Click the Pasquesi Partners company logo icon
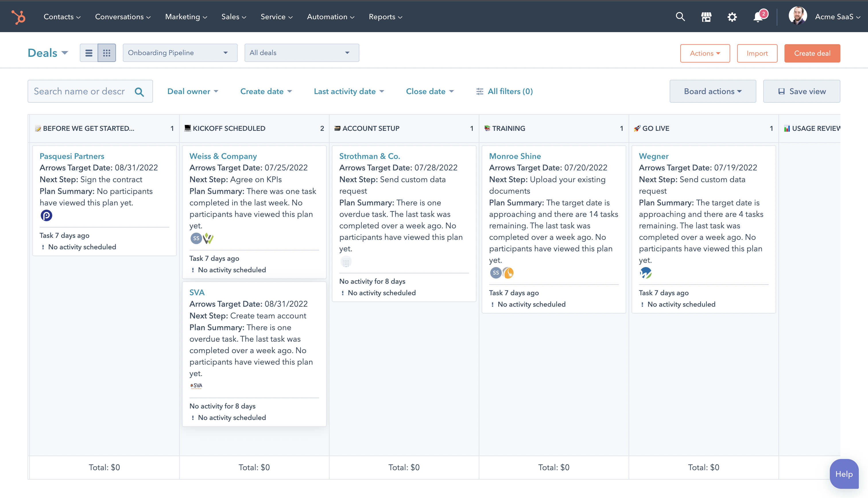Viewport: 868px width, 498px height. pyautogui.click(x=46, y=215)
